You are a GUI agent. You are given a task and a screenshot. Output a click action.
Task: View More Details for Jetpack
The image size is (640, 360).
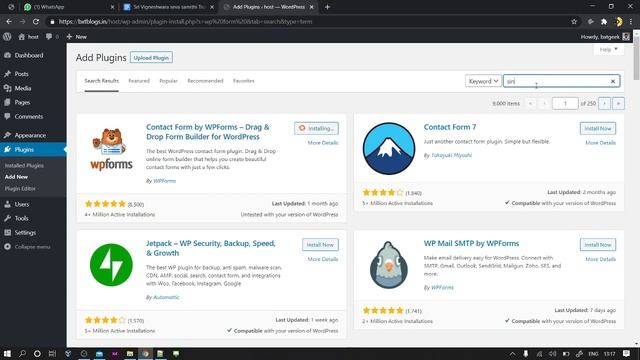323,259
